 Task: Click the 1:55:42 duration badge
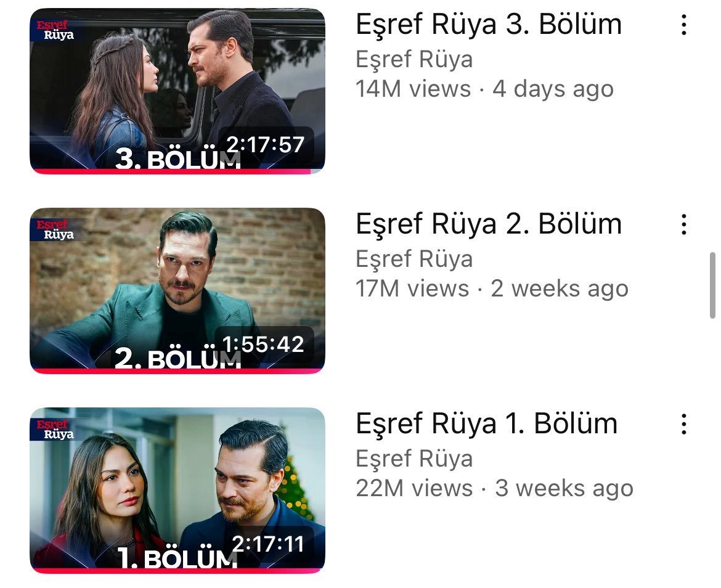coord(264,344)
